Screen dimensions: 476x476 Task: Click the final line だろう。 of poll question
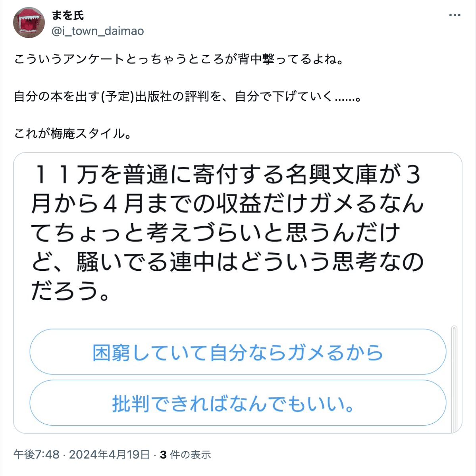tap(70, 291)
